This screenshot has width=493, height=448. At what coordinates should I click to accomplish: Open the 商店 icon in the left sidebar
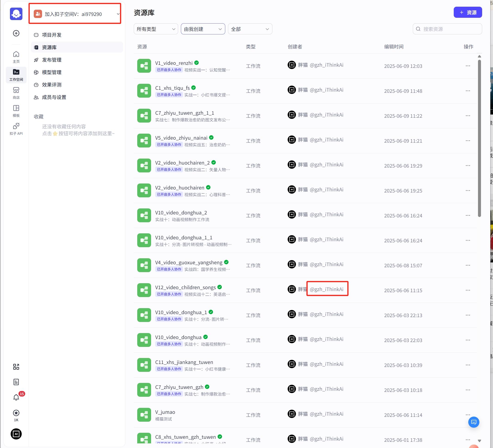click(x=16, y=93)
